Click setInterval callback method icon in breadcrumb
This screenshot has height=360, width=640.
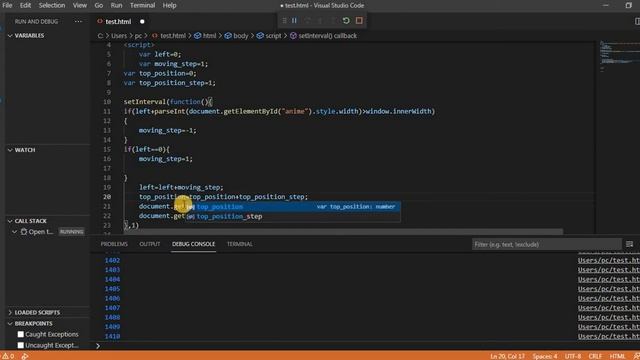coord(293,36)
